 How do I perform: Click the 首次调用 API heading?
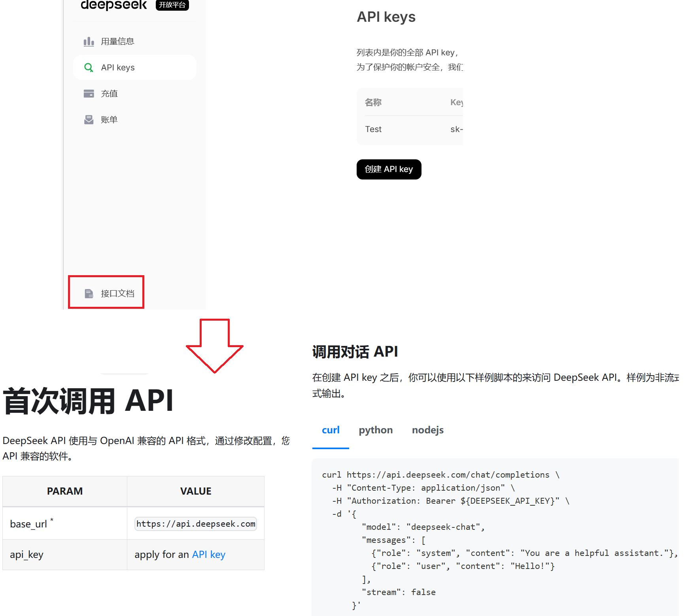(88, 401)
